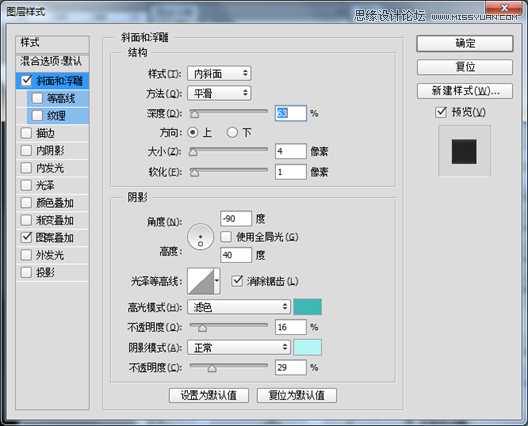Click the 新建样式(W)... button
Viewport: 528px width, 426px height.
[x=465, y=91]
